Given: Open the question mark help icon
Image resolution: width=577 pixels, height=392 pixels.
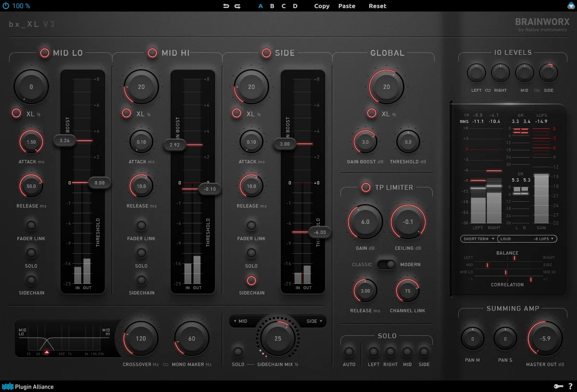Looking at the screenshot, I should (570, 386).
